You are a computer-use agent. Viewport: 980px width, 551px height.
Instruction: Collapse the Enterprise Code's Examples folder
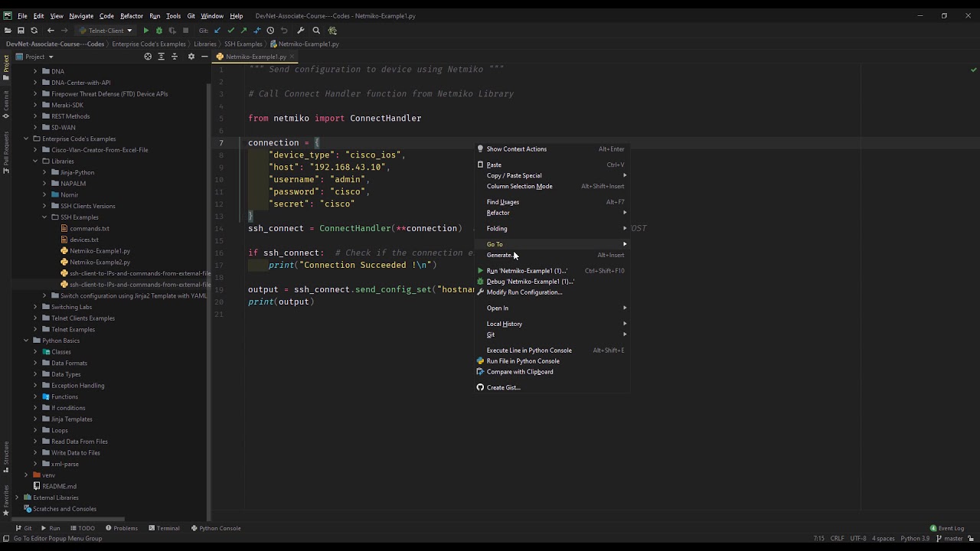point(26,139)
